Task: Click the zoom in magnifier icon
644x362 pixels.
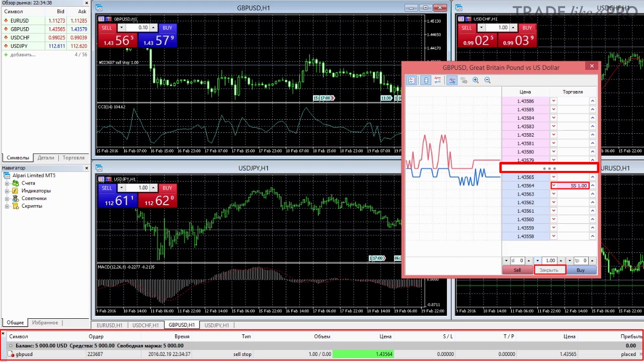Action: coord(475,80)
